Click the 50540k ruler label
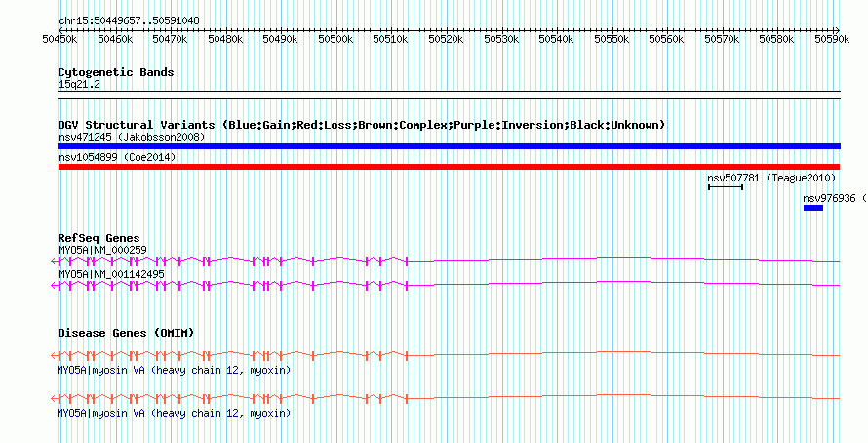Image resolution: width=868 pixels, height=443 pixels. 556,39
